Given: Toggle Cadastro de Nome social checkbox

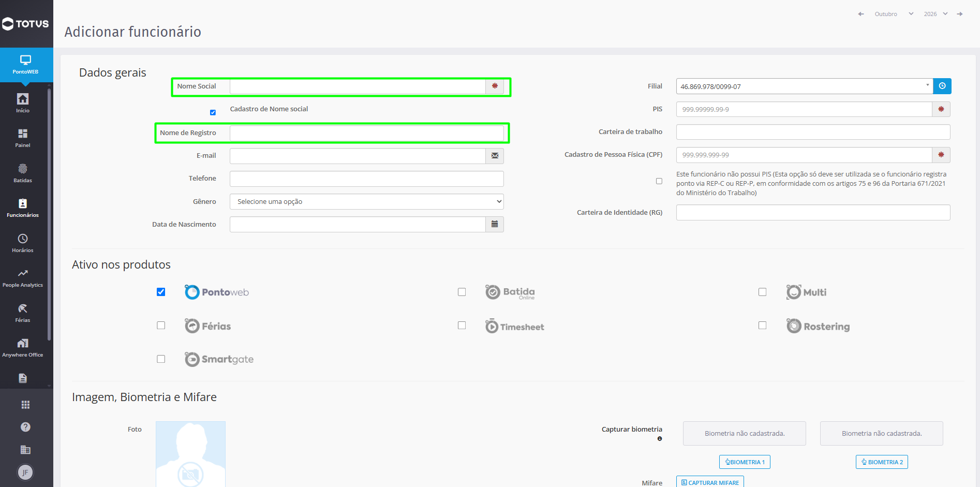Looking at the screenshot, I should tap(213, 112).
